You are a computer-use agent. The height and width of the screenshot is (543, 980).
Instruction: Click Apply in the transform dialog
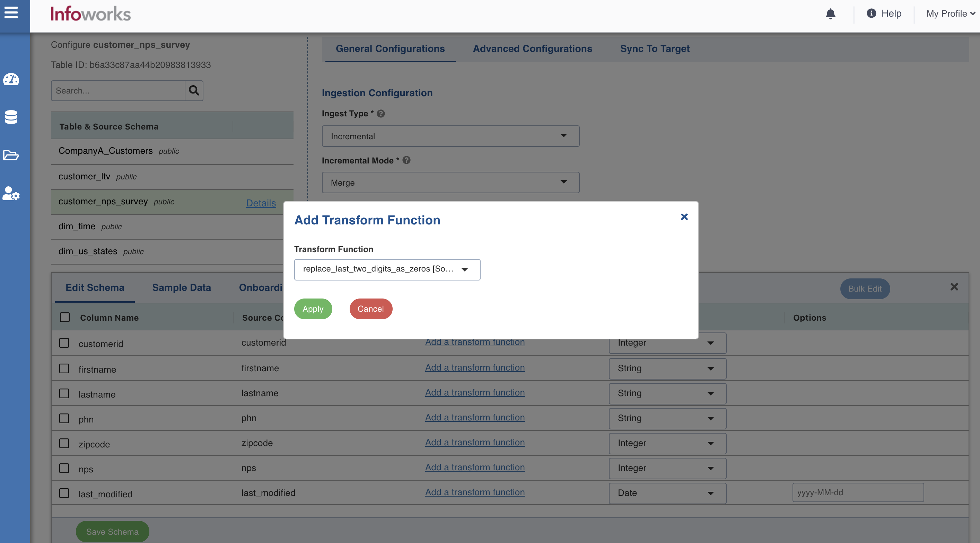[x=313, y=309]
